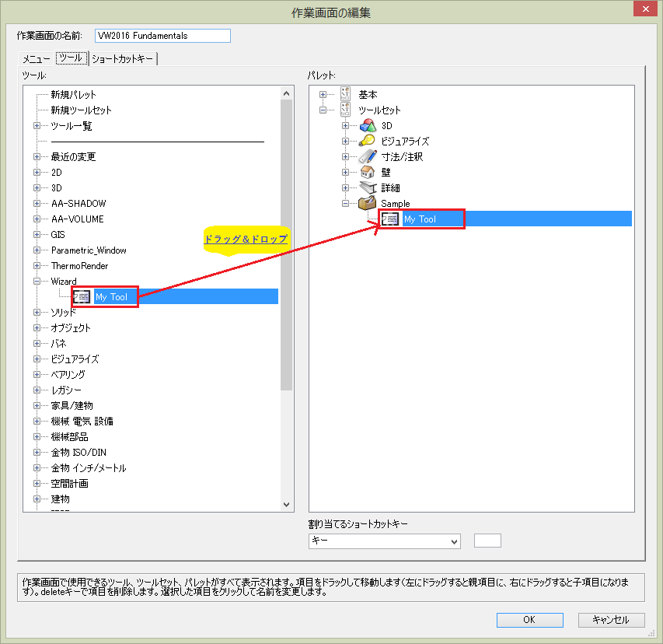Image resolution: width=663 pixels, height=644 pixels.
Task: Select the ビジュアライズ light bulb icon
Action: tap(367, 141)
